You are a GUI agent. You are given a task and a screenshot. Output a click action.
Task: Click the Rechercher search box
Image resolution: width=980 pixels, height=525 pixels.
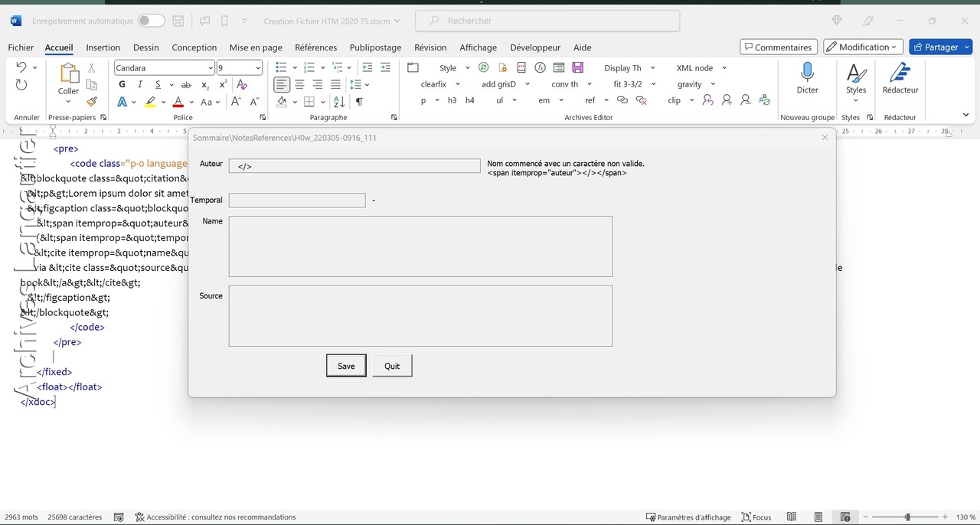tap(547, 21)
